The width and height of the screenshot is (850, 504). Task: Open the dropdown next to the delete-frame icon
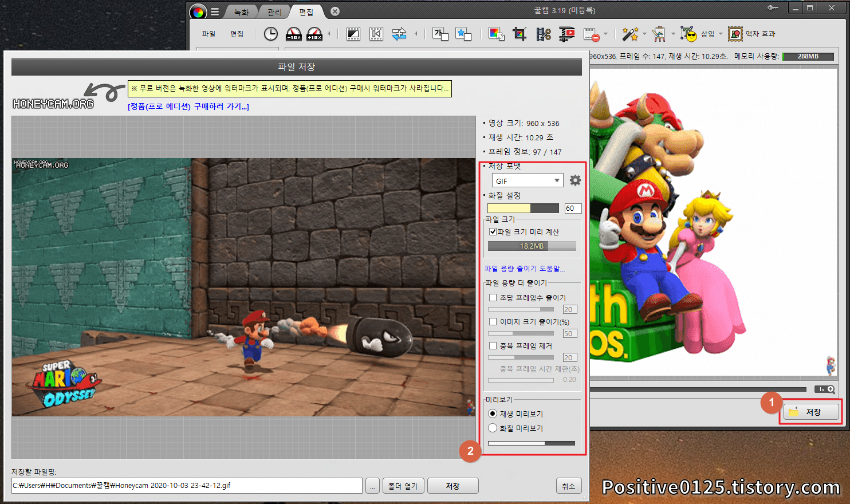(x=605, y=34)
